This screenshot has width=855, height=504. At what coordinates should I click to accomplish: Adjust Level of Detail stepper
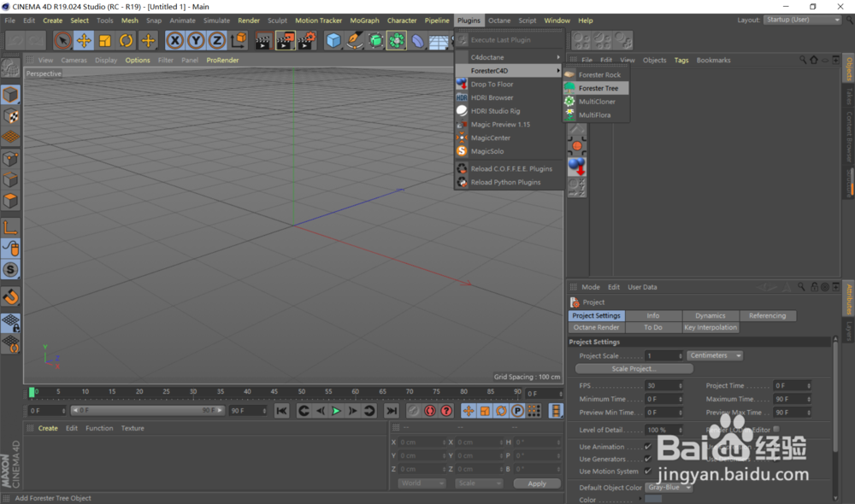(x=680, y=430)
